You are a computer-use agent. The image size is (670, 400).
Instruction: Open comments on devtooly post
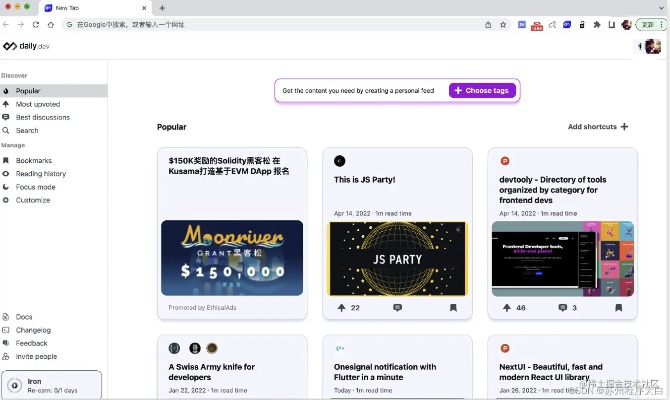pos(563,308)
